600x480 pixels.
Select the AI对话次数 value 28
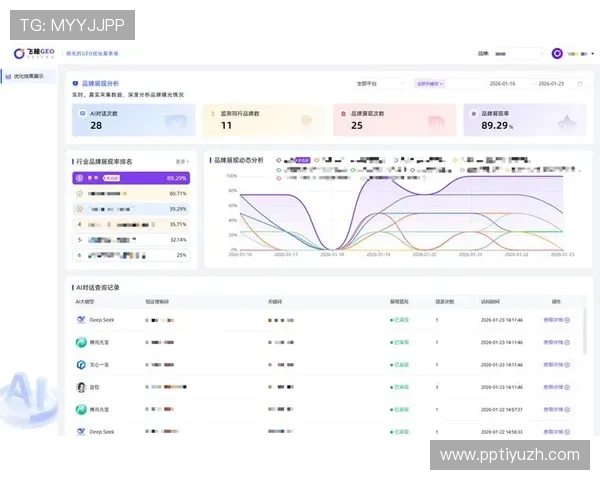[96, 126]
